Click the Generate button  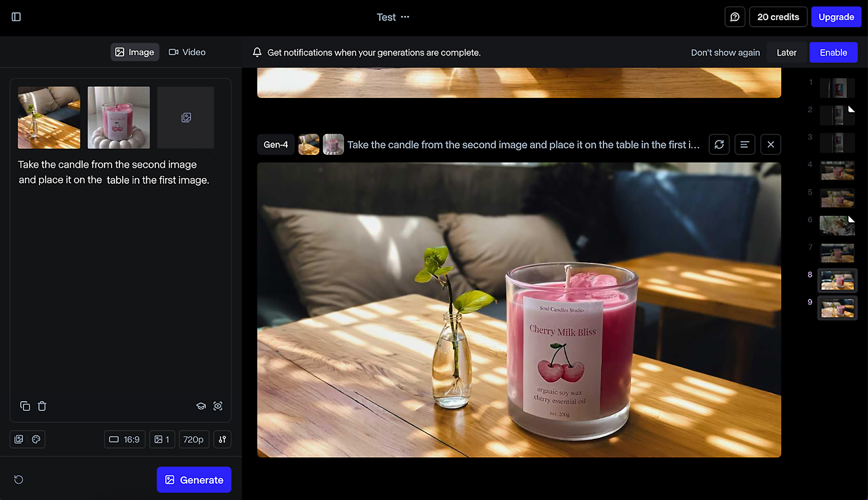(194, 479)
